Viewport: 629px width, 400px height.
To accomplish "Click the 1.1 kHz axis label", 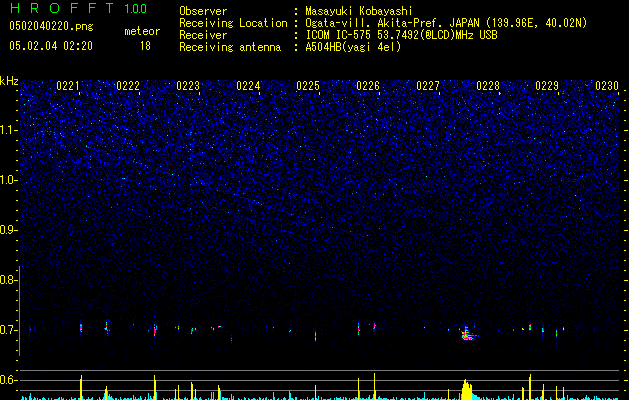I will (9, 130).
